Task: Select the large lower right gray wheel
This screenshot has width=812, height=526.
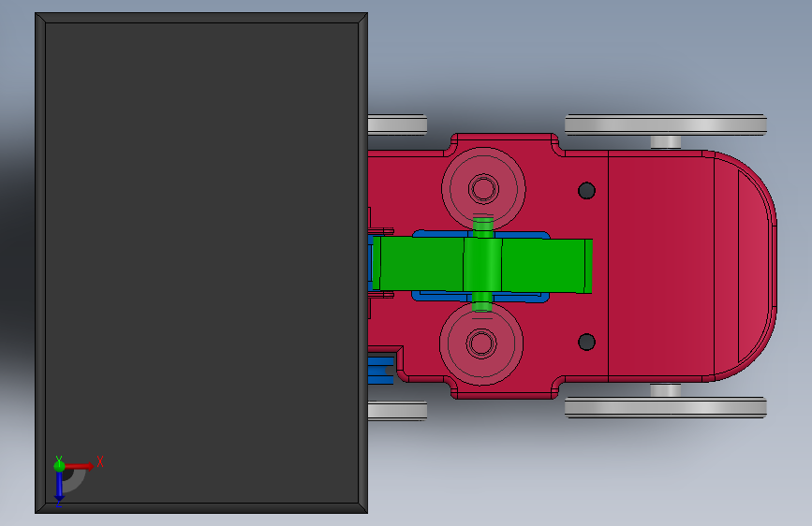Action: pyautogui.click(x=666, y=407)
